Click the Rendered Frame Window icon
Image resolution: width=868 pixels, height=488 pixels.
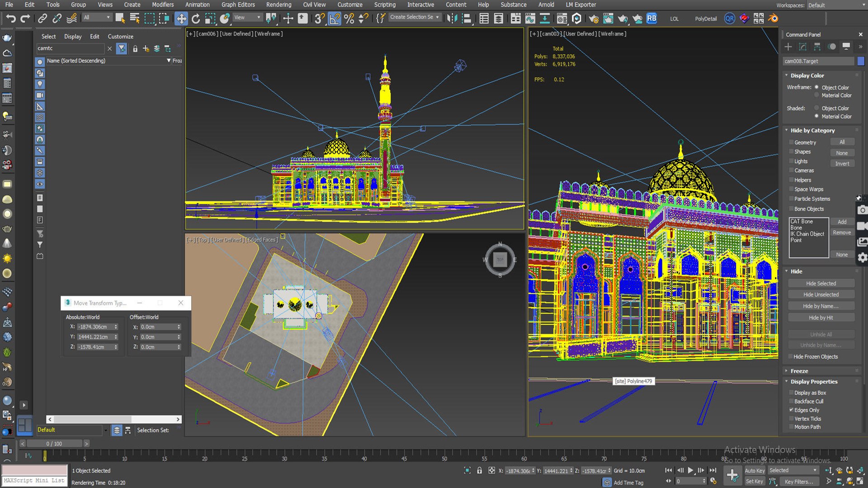608,19
